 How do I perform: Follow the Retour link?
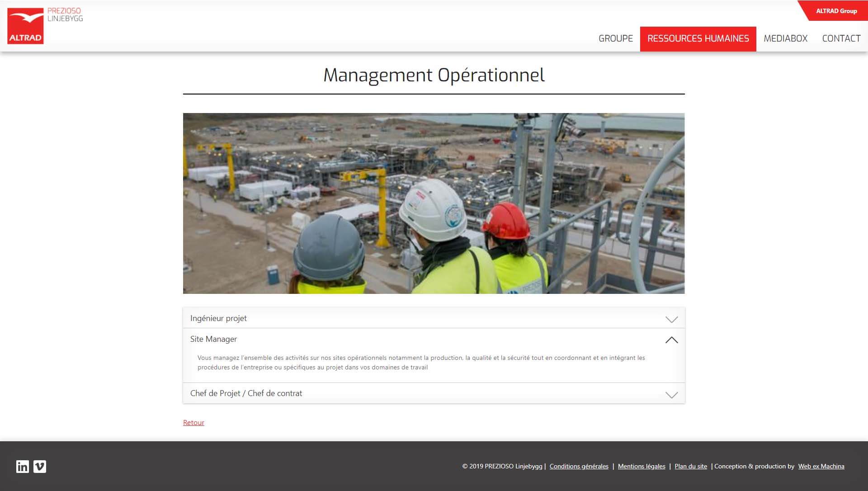[193, 422]
